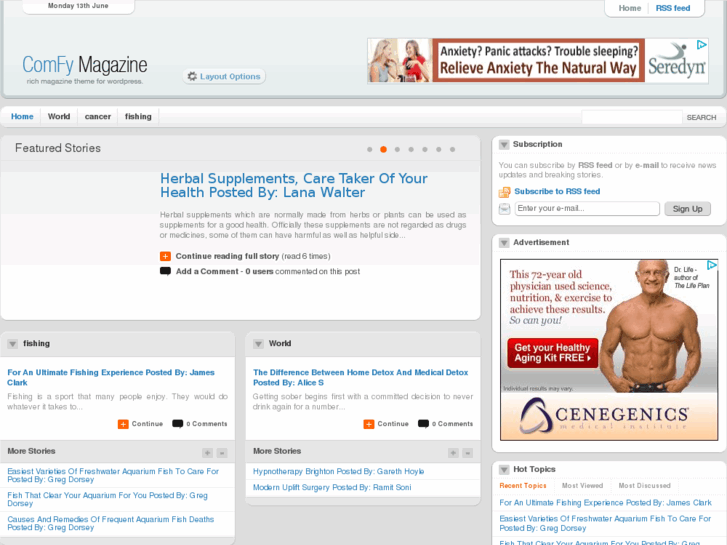
Task: Select sixth featured stories slider dot
Action: coord(439,149)
